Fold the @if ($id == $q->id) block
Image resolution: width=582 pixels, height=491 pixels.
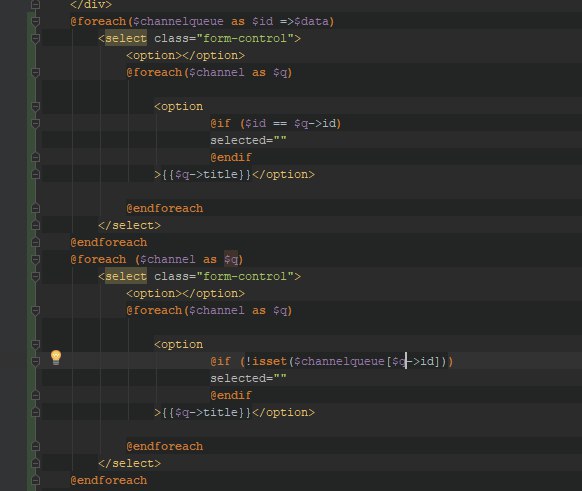(x=36, y=123)
